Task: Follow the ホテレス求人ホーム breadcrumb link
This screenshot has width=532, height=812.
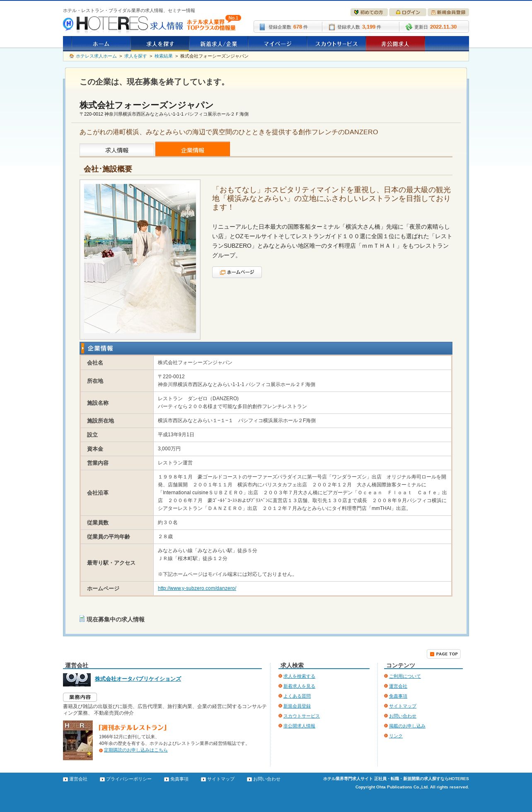Action: click(x=96, y=56)
